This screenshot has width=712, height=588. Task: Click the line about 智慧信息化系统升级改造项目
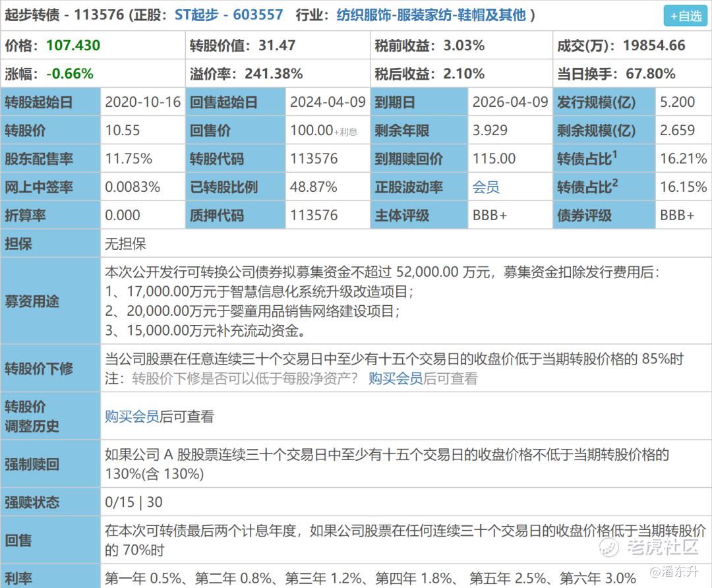click(259, 291)
